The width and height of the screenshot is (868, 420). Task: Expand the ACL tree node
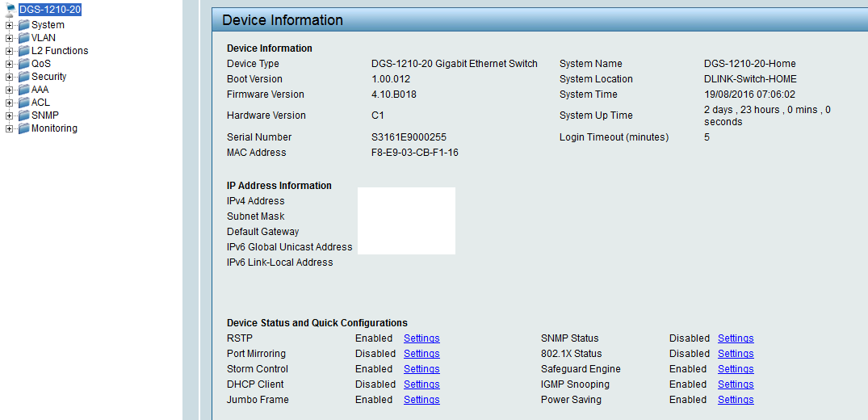tap(9, 103)
